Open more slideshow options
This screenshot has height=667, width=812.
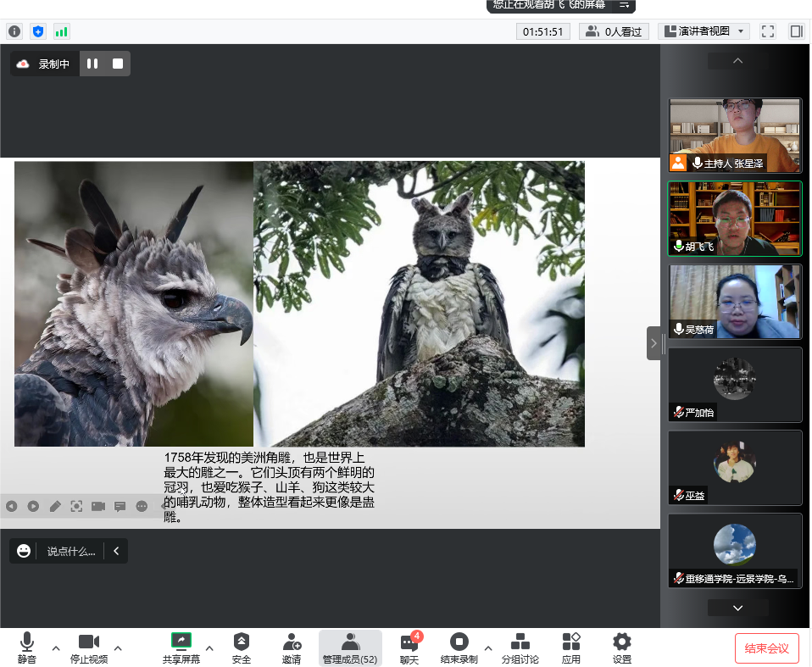[x=142, y=506]
